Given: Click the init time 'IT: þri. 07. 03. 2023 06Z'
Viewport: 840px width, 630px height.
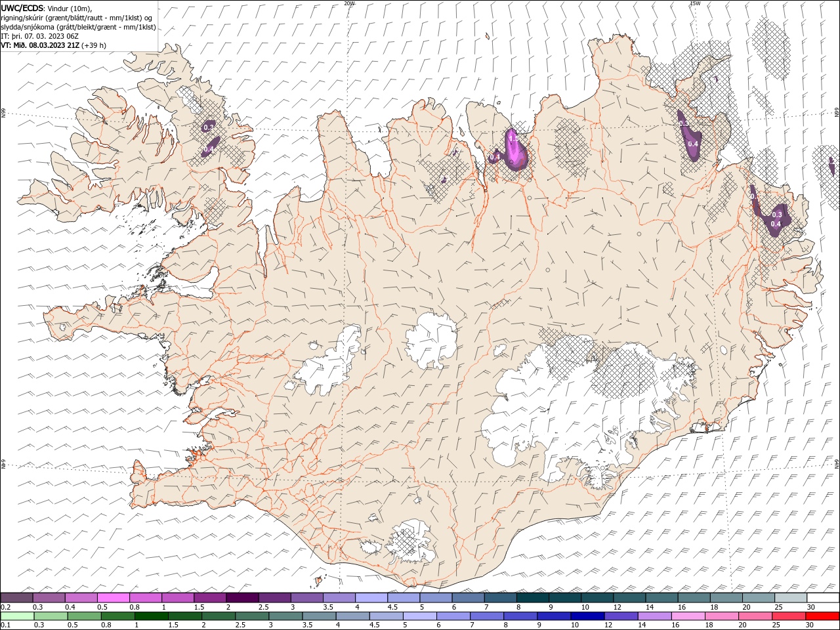Looking at the screenshot, I should tap(41, 36).
